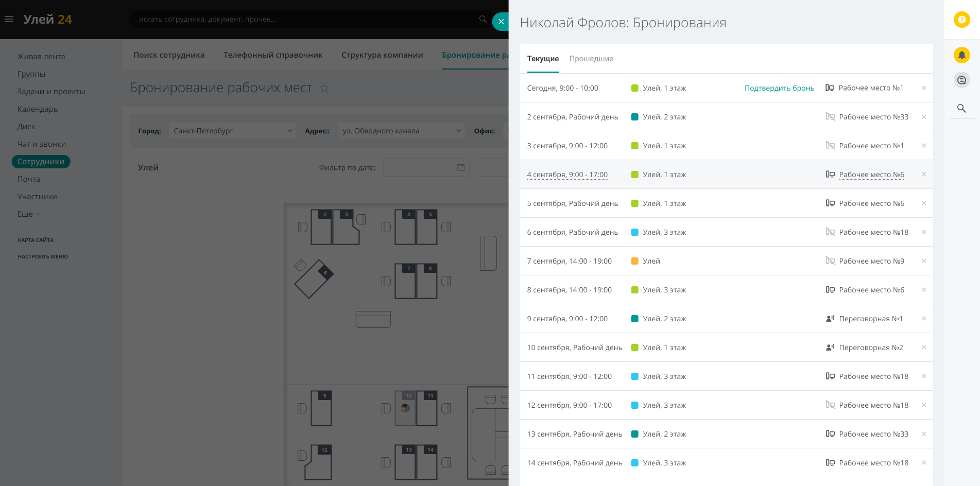Select desk number 9 on the floor plan
The image size is (980, 486).
(321, 408)
